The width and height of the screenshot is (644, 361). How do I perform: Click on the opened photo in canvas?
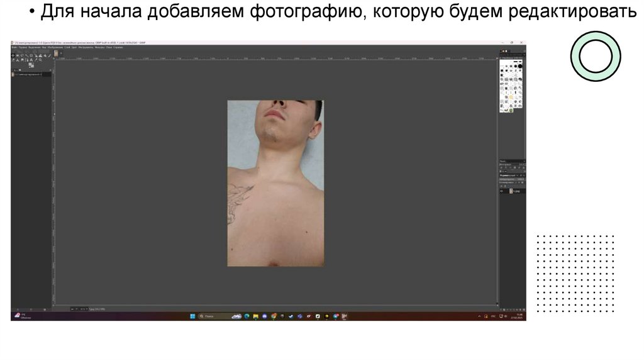click(275, 183)
